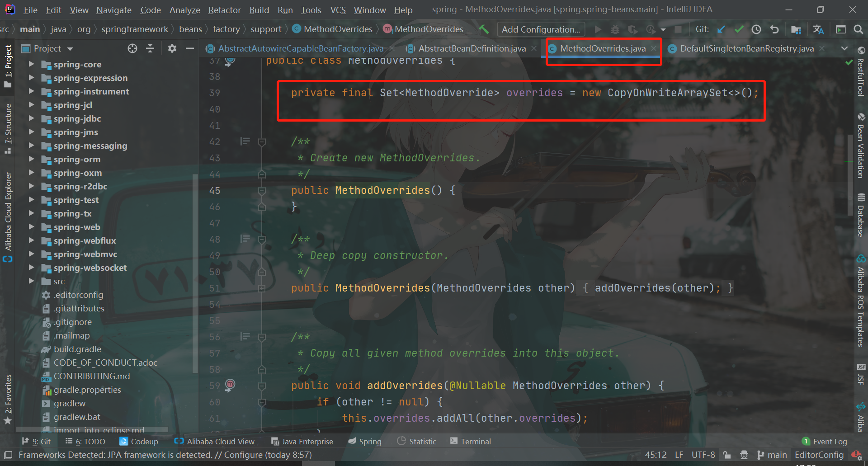The width and height of the screenshot is (868, 466).
Task: Click the editor error stripe marker
Action: coord(849,161)
